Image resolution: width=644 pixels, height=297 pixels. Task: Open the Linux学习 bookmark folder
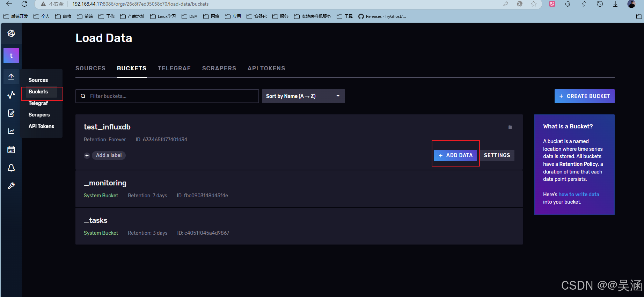click(163, 16)
